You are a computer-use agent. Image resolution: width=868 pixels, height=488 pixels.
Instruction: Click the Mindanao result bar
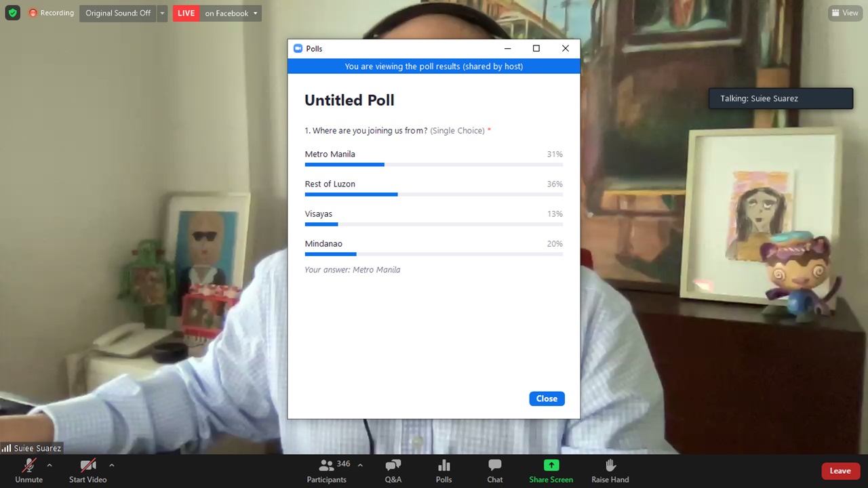tap(434, 254)
